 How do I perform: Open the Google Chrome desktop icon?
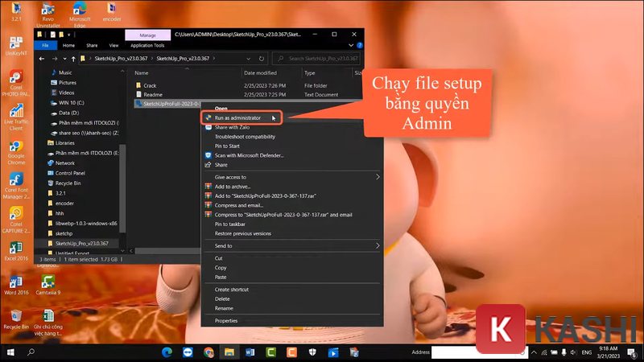coord(16,152)
